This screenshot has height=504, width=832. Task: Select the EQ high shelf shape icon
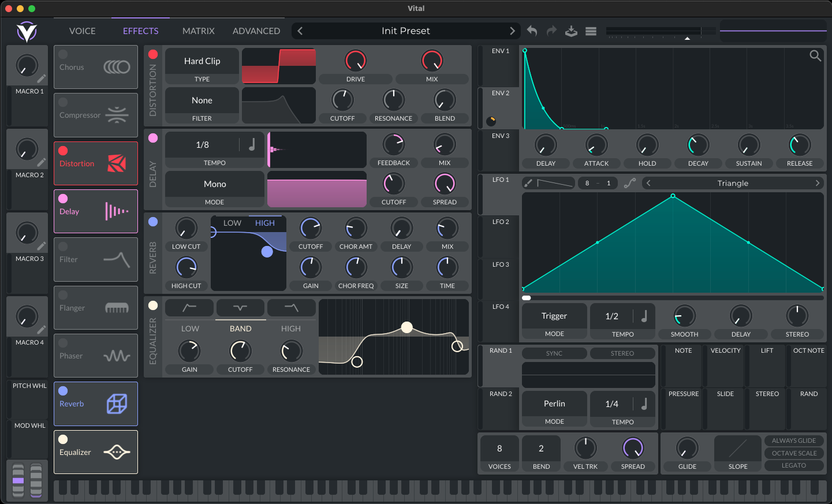(291, 308)
